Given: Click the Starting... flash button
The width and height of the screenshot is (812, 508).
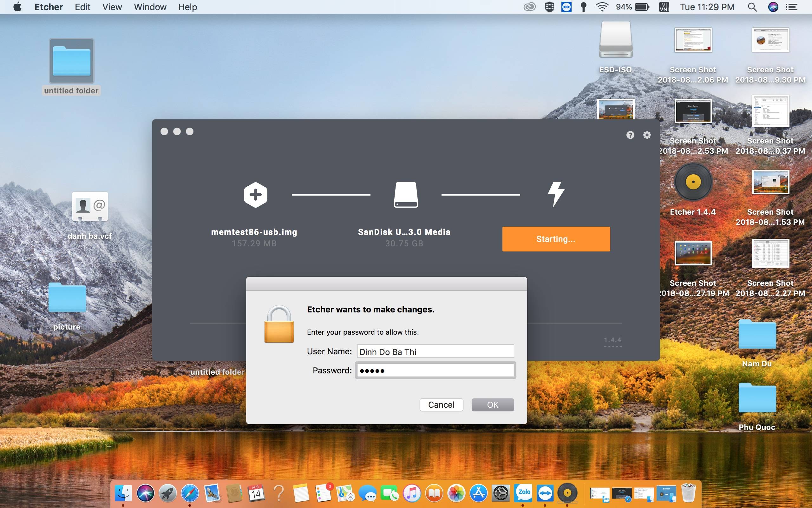Looking at the screenshot, I should [x=556, y=239].
